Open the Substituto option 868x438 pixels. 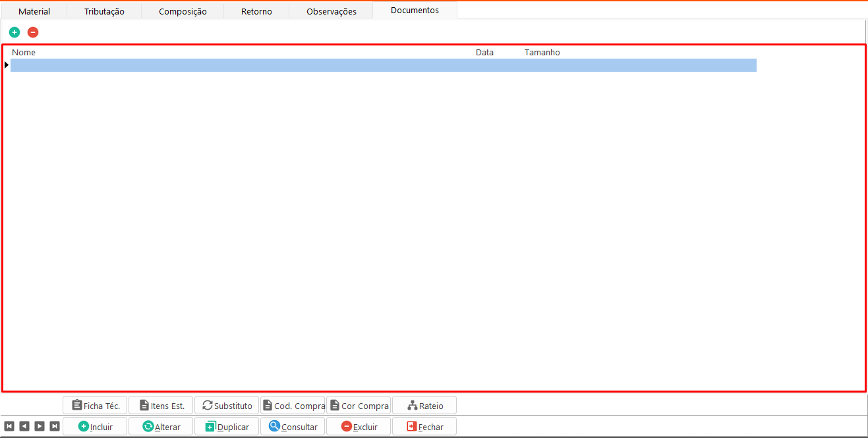[x=227, y=406]
